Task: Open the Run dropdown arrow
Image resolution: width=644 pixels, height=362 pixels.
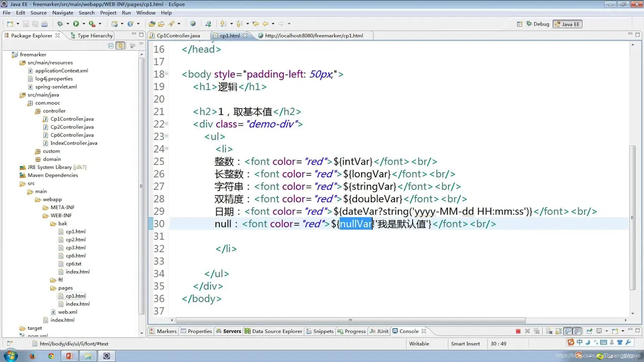Action: (x=83, y=24)
